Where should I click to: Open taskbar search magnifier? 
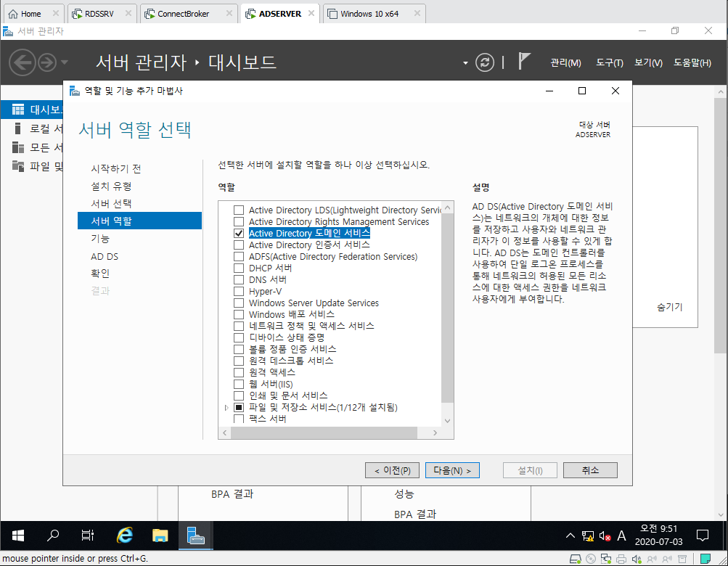click(53, 536)
